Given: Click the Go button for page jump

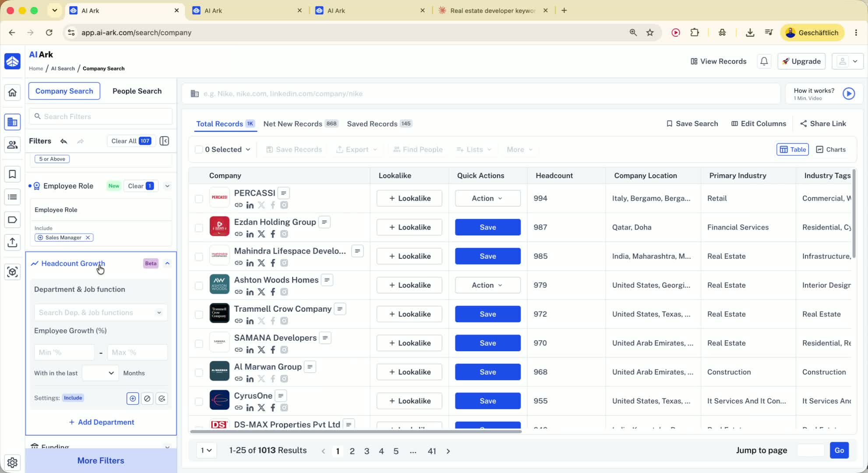Looking at the screenshot, I should [x=839, y=450].
